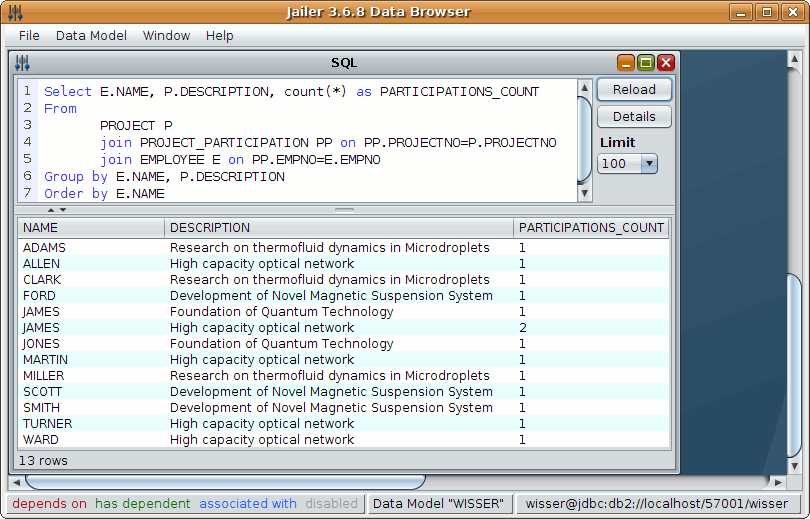Close the SQL internal window
Viewport: 810px width, 519px height.
666,63
